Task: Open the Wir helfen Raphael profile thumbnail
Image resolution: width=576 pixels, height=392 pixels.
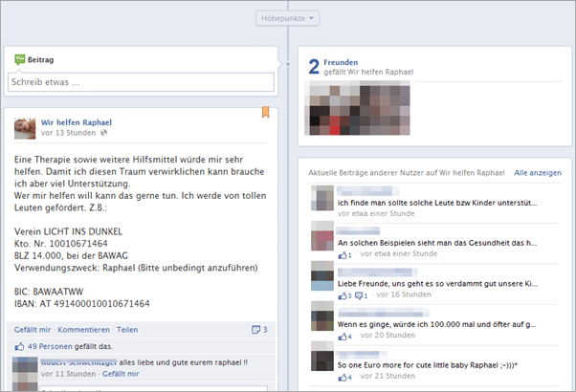Action: pyautogui.click(x=25, y=128)
